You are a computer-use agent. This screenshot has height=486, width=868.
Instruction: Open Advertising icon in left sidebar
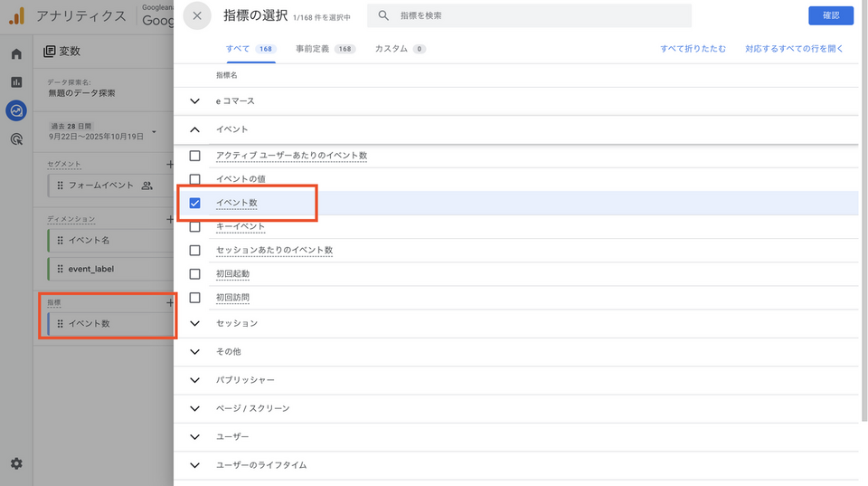click(16, 139)
